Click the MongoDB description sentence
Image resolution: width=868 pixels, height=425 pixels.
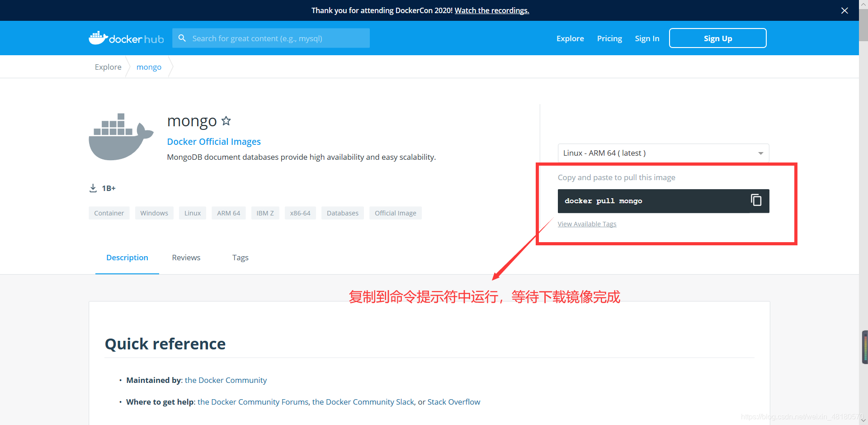click(302, 157)
